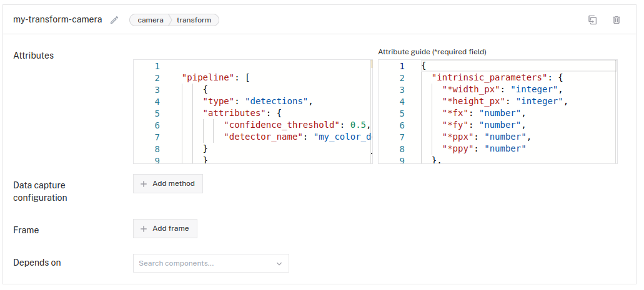Select the camera breadcrumb tag
This screenshot has height=290, width=644.
pyautogui.click(x=151, y=20)
